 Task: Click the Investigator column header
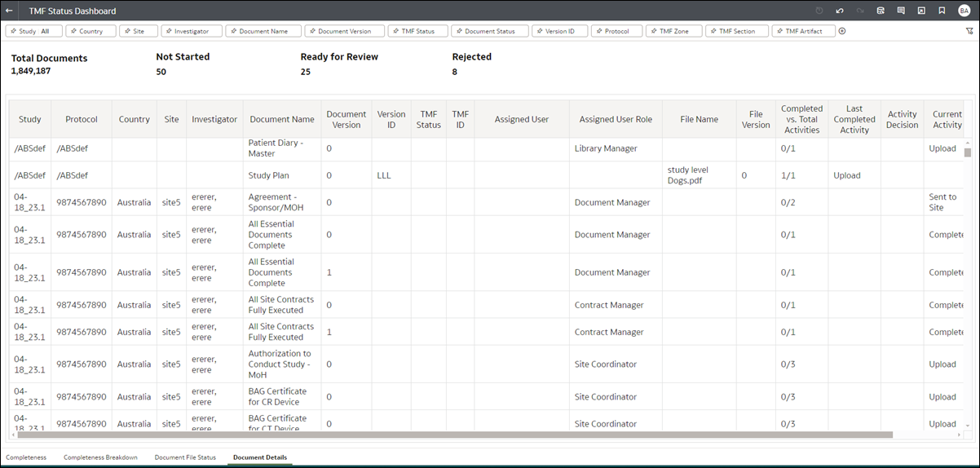coord(214,119)
